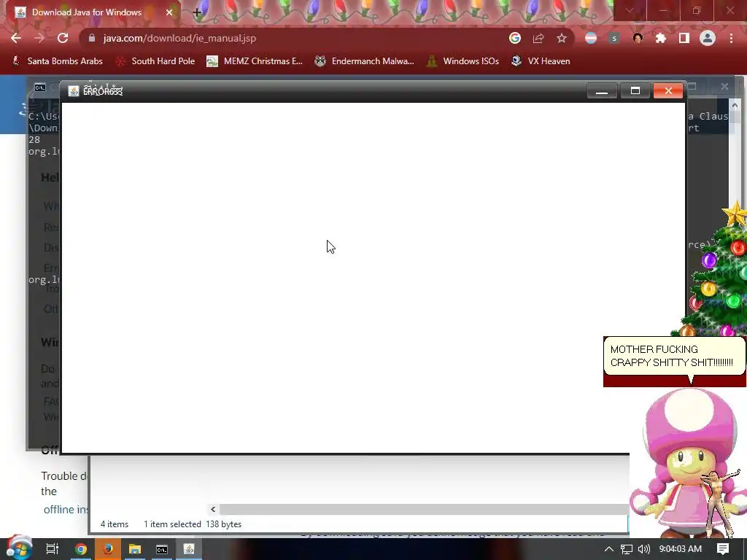747x560 pixels.
Task: Open the notification center icon
Action: (723, 549)
